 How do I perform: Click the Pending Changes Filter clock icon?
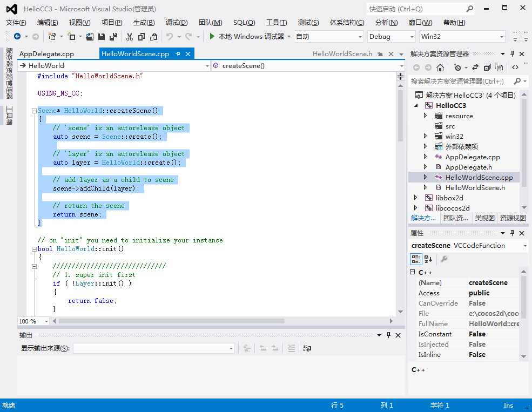point(457,67)
